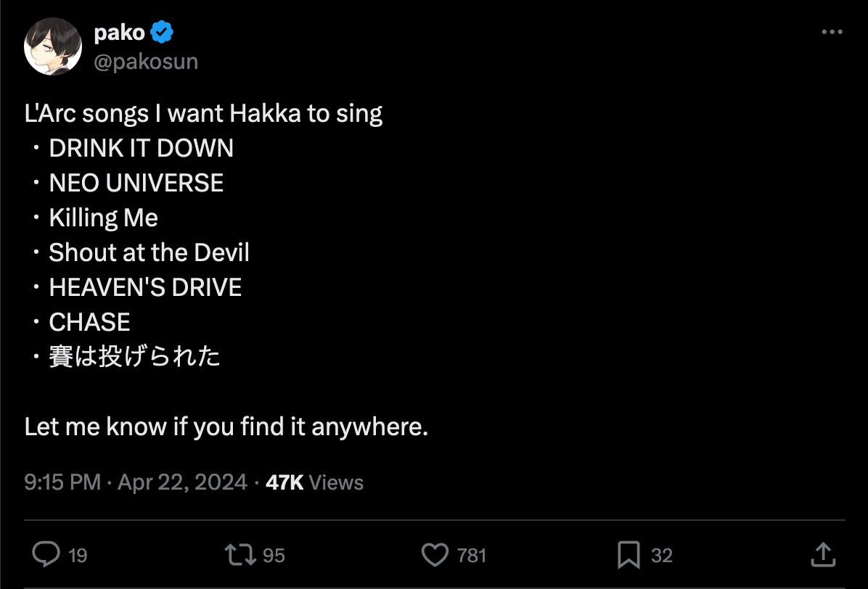
Task: Click the Japanese song title 賽は投げられた
Action: click(x=134, y=357)
